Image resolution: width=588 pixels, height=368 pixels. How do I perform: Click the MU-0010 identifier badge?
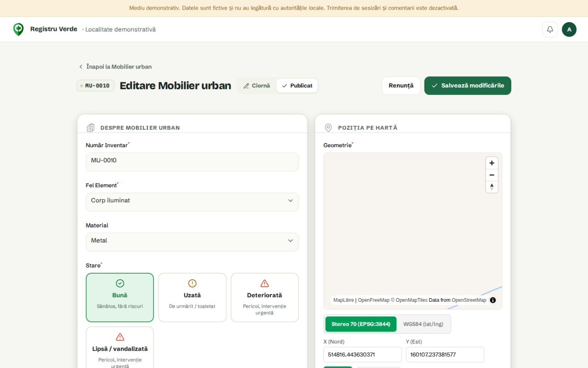point(96,86)
